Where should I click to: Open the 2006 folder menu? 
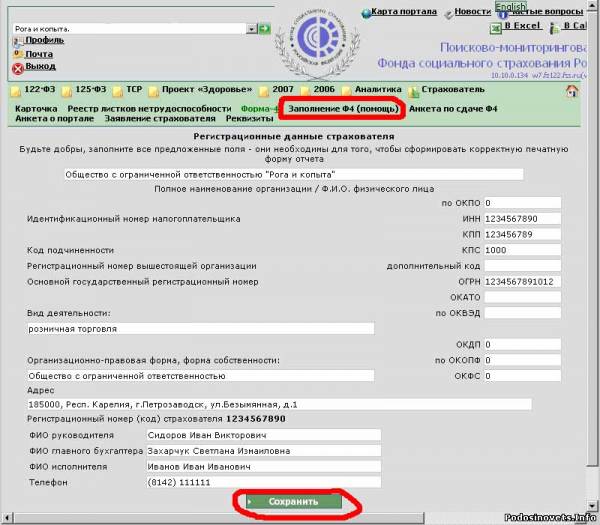pos(324,90)
